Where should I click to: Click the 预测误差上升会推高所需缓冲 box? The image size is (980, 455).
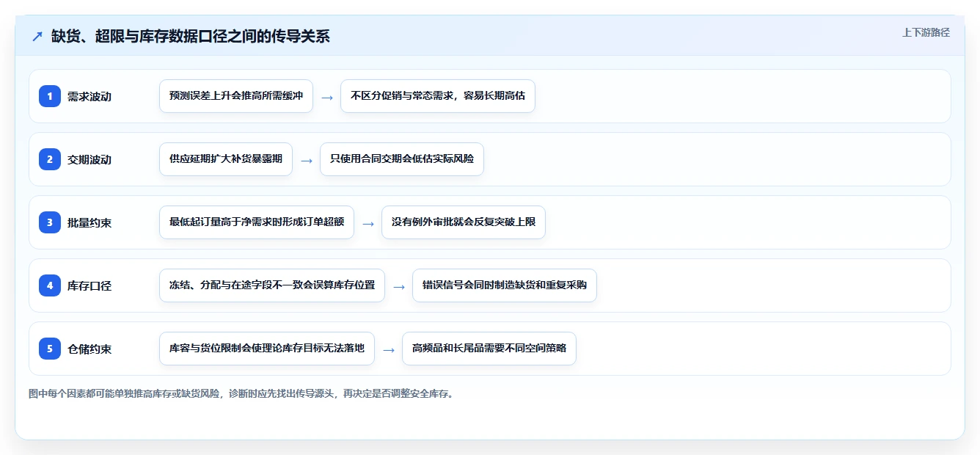[x=236, y=96]
